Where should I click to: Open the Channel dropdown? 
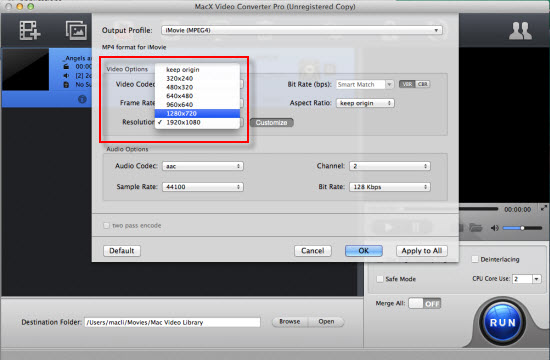tap(390, 166)
